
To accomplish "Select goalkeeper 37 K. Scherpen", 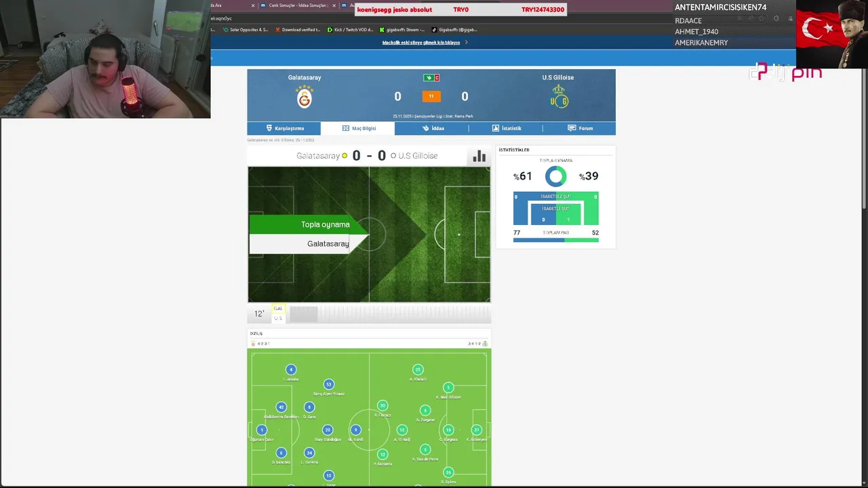I will click(x=477, y=430).
